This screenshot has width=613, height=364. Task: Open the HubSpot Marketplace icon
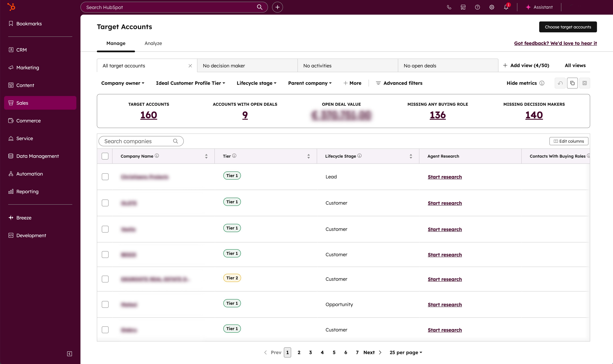coord(463,7)
